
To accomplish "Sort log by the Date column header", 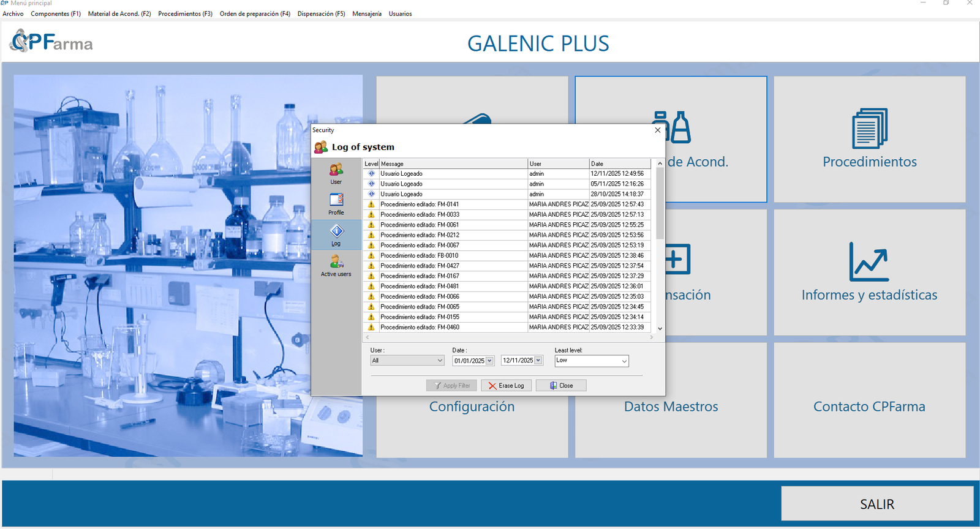I will tap(619, 163).
